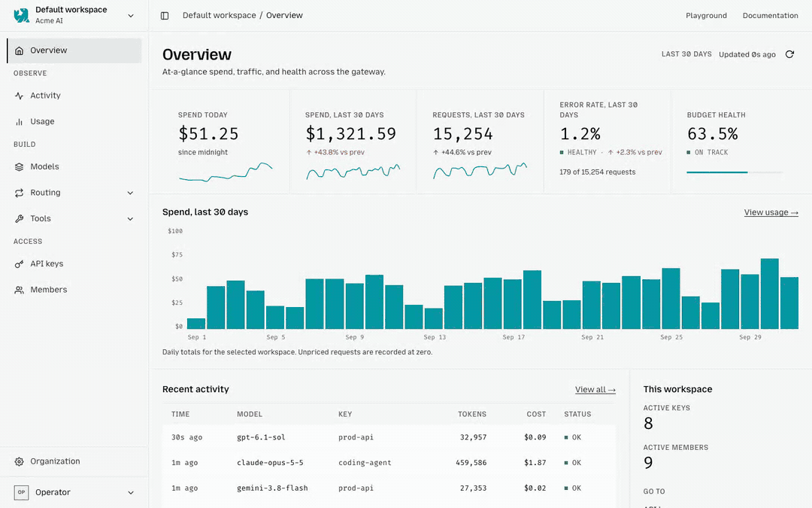Click the gpt-6.1-sol model cell
This screenshot has width=812, height=508.
pyautogui.click(x=261, y=437)
